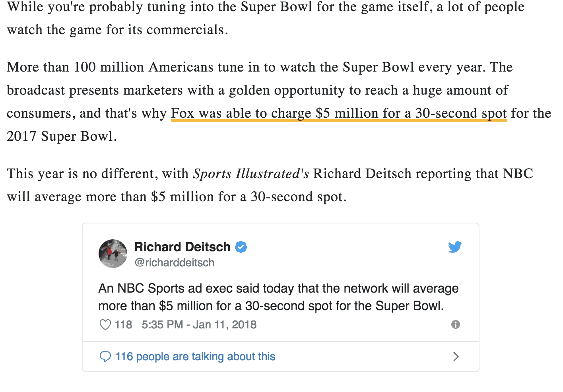Expand conversation with the right chevron arrow

click(456, 357)
